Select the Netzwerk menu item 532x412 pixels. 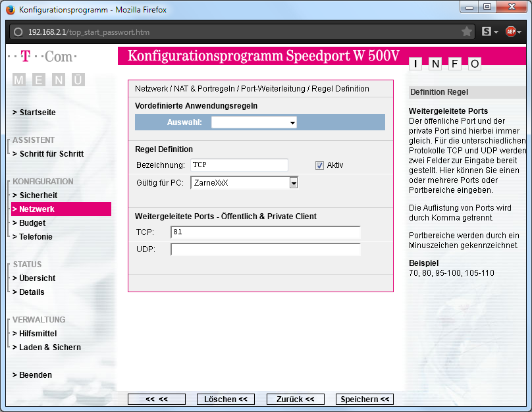(61, 209)
